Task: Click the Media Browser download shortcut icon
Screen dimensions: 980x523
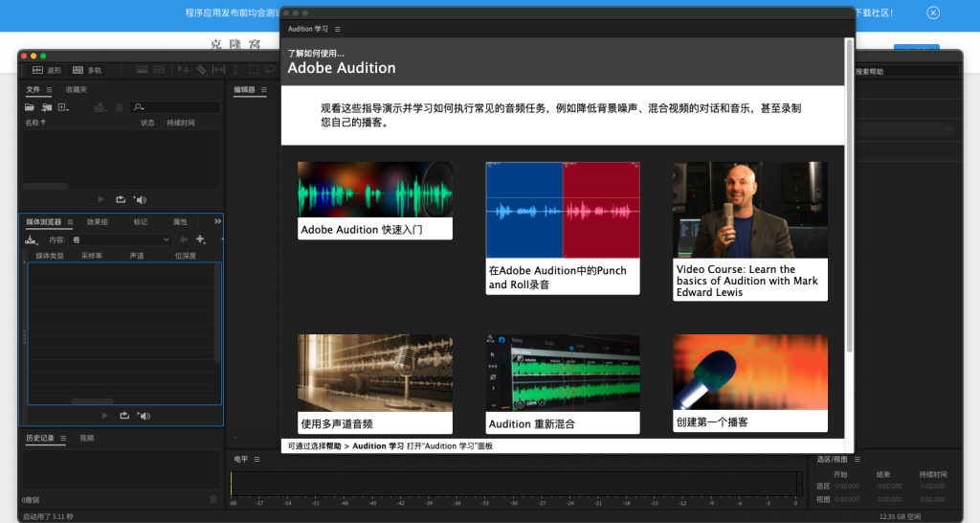Action: [x=32, y=239]
